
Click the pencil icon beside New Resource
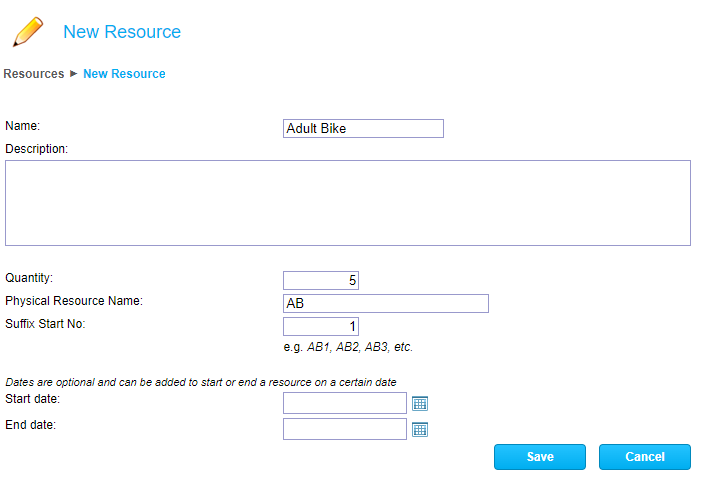28,32
